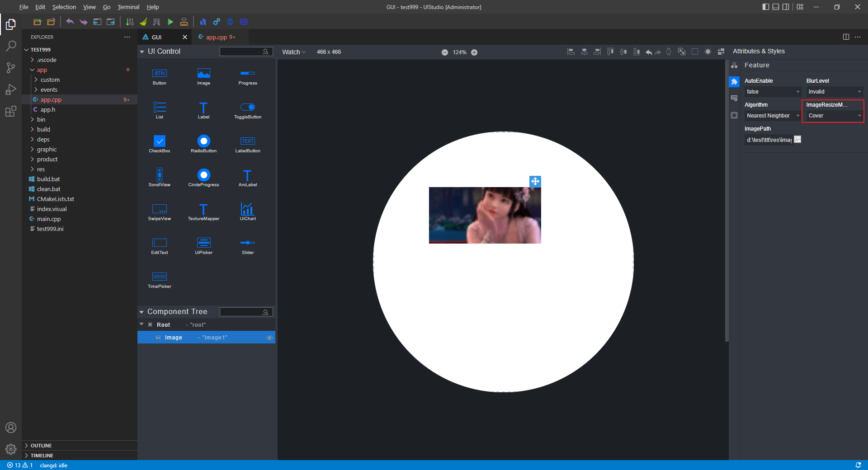868x470 pixels.
Task: Select the CircleProgress control icon
Action: click(203, 177)
